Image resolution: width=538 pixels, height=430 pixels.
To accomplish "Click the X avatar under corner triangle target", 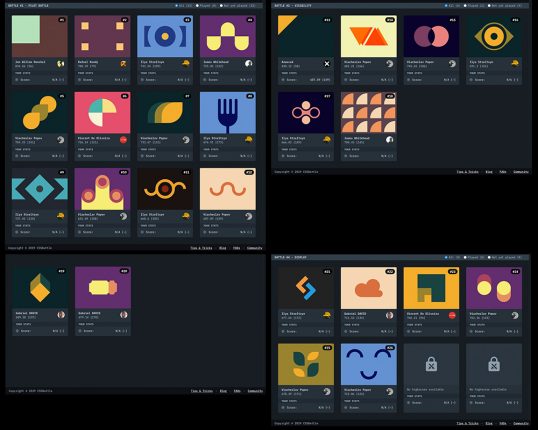I will coord(327,63).
